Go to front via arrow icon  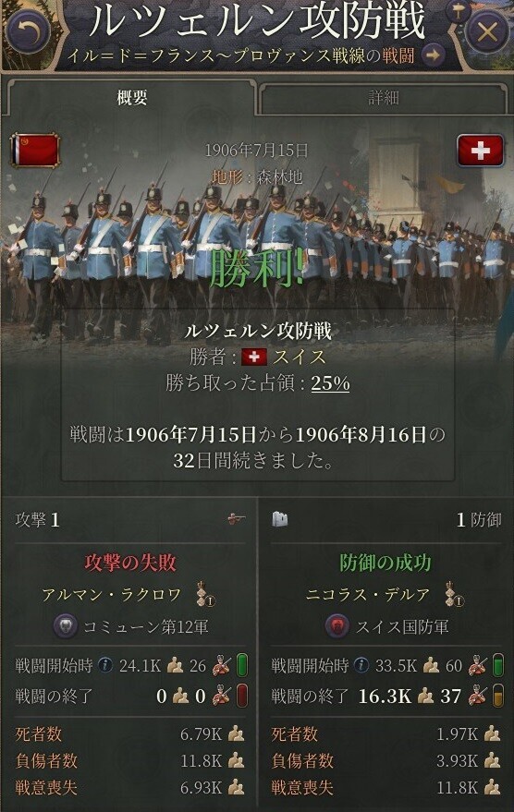coord(434,55)
